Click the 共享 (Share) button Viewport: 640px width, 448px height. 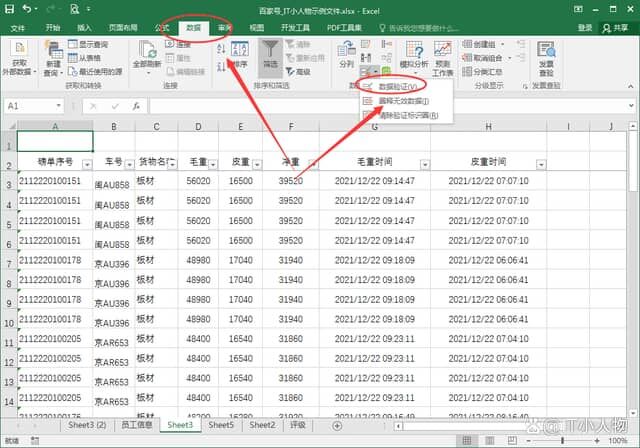pyautogui.click(x=613, y=28)
